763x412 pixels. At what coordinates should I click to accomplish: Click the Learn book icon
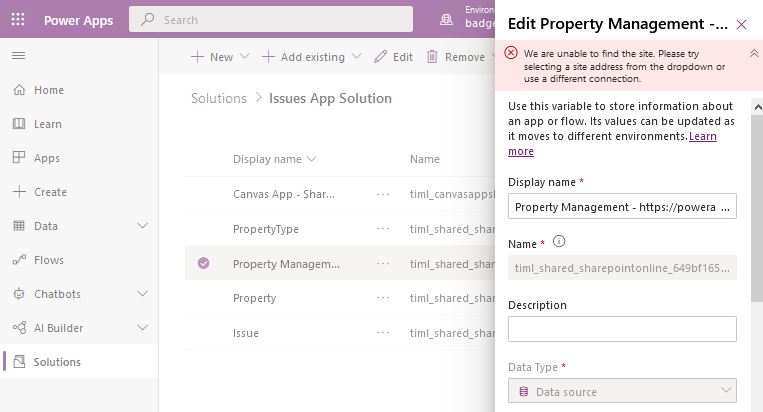[19, 124]
